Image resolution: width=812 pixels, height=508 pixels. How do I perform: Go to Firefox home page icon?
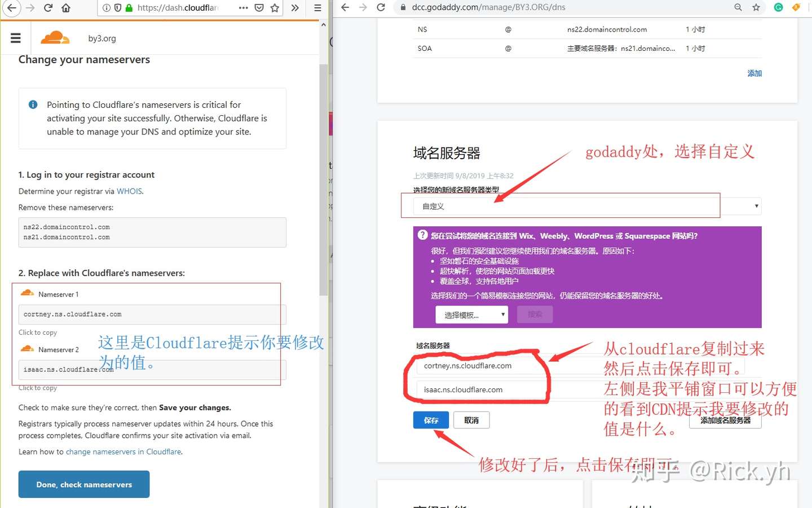[66, 8]
